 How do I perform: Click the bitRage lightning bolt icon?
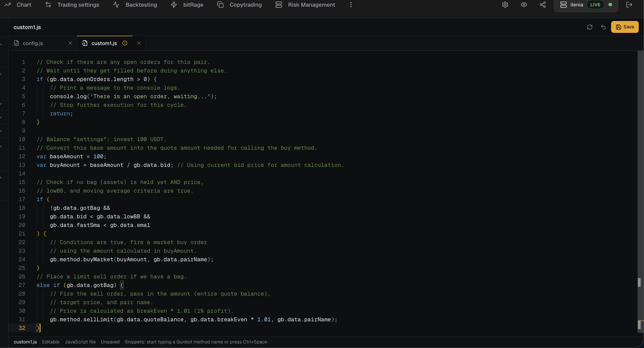[174, 5]
